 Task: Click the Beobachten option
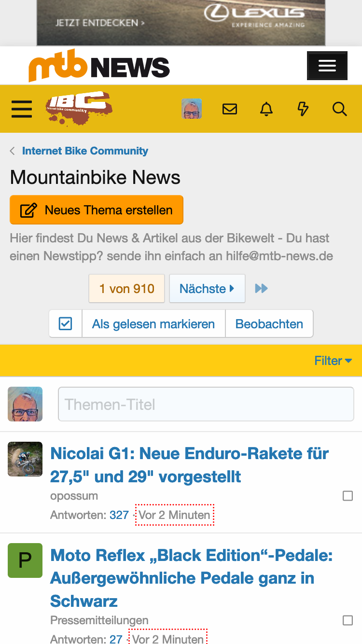coord(269,323)
